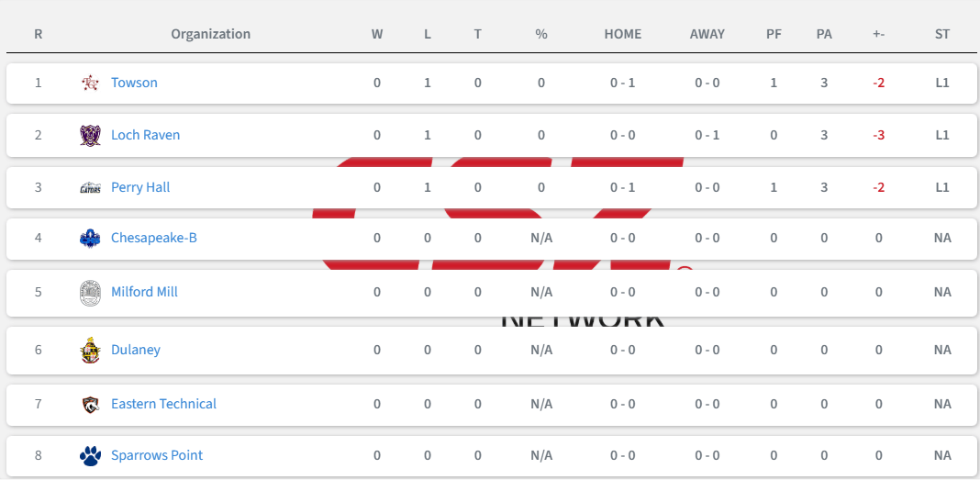Click the Dulaney team logo icon
Viewport: 980px width, 480px height.
coord(90,350)
